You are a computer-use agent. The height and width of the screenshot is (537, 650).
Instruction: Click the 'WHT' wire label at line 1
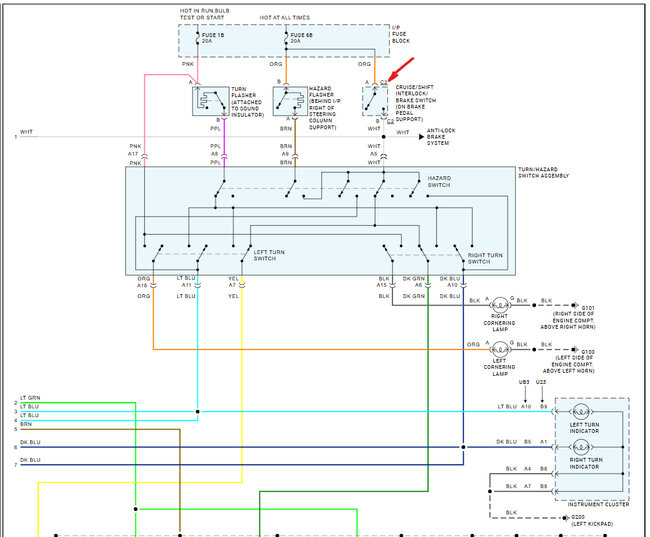[x=26, y=132]
